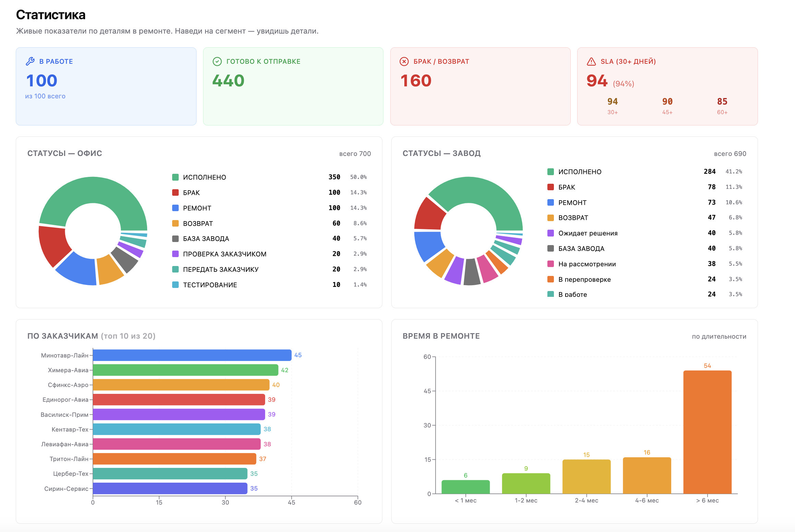795x532 pixels.
Task: Click the warning triangle icon in SLA card
Action: click(x=591, y=61)
